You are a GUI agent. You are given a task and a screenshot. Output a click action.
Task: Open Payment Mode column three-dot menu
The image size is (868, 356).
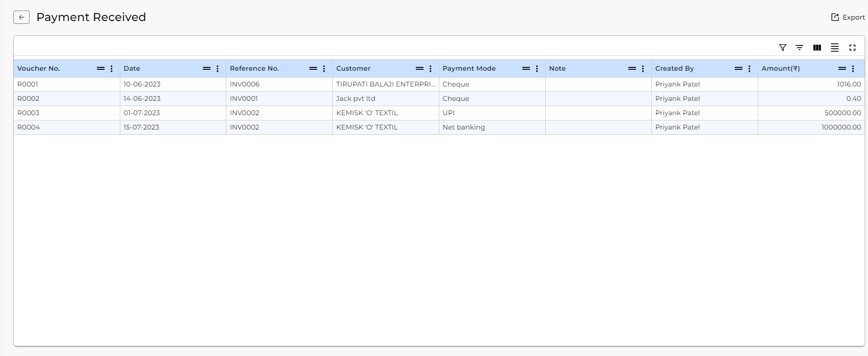click(537, 68)
